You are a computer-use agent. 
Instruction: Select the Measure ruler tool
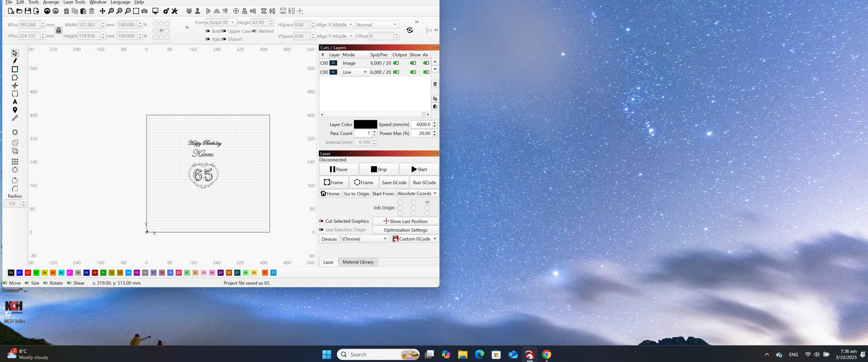(x=15, y=118)
